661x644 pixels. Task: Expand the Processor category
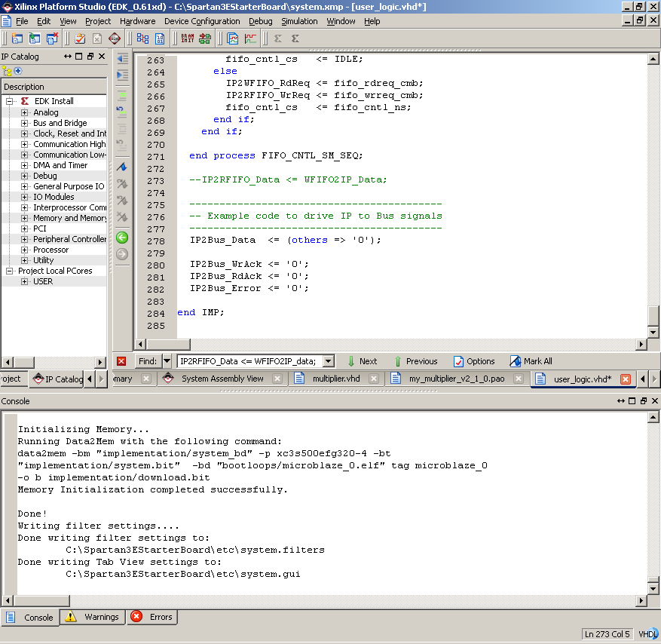point(24,250)
